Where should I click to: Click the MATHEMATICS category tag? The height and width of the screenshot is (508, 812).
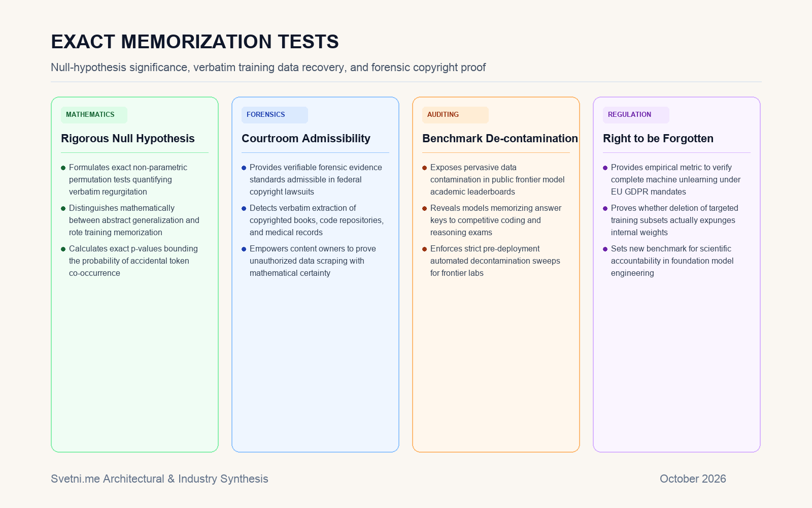(94, 115)
